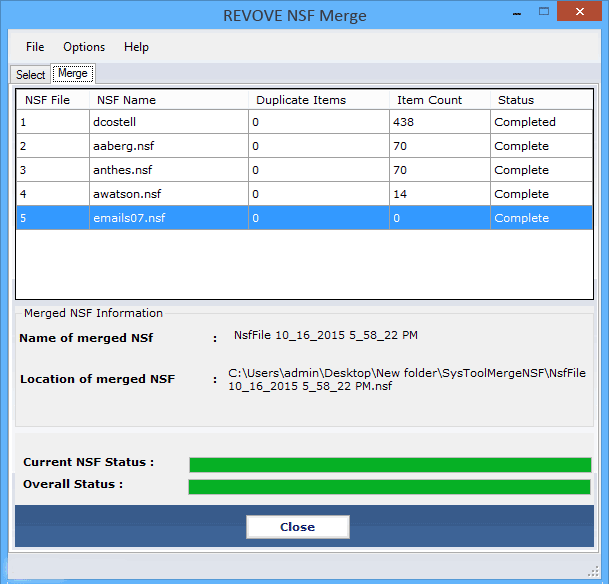Click the NSF File column header

click(53, 100)
